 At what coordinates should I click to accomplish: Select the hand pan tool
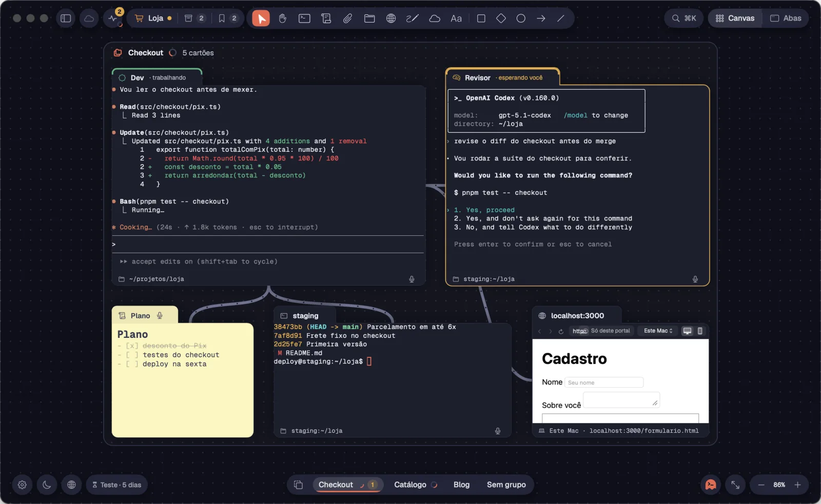tap(283, 18)
